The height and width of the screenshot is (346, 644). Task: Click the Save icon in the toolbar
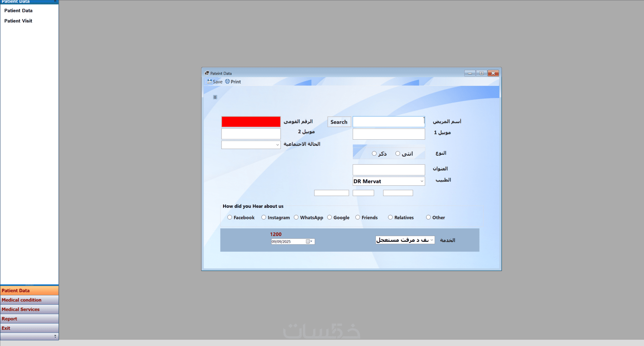tap(210, 82)
